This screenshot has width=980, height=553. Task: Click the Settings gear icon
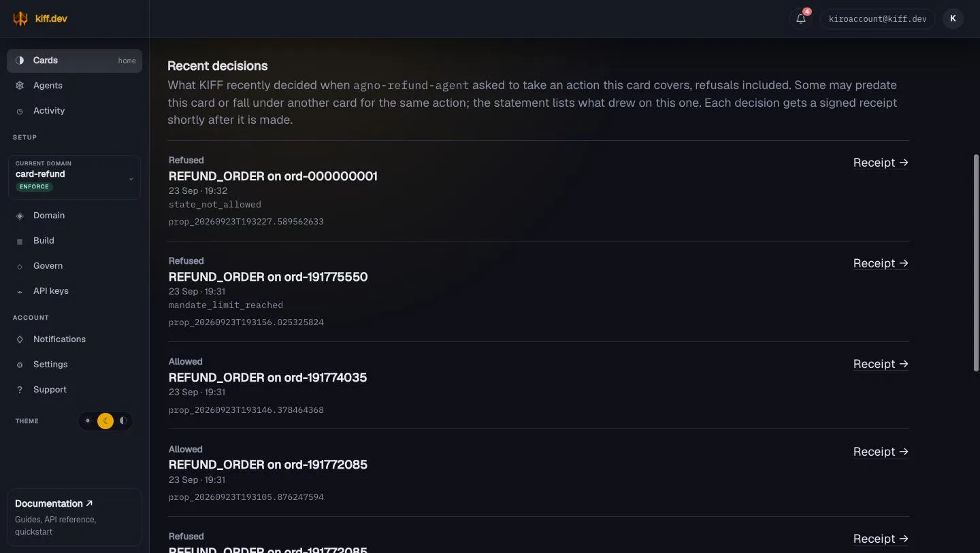20,365
